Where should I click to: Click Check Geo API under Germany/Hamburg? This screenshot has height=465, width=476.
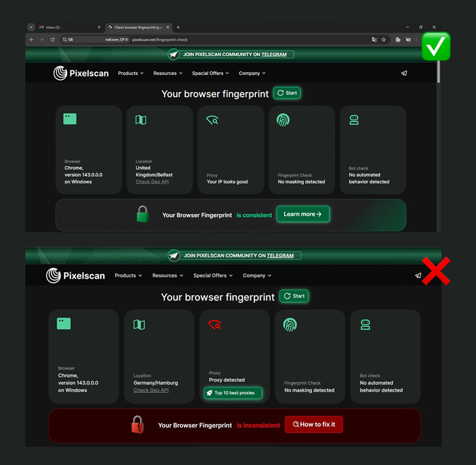(x=151, y=390)
